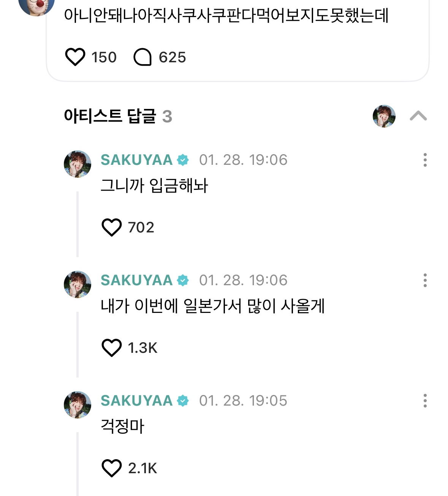Tap the avatar on the first SAKUYAA reply

(x=78, y=164)
